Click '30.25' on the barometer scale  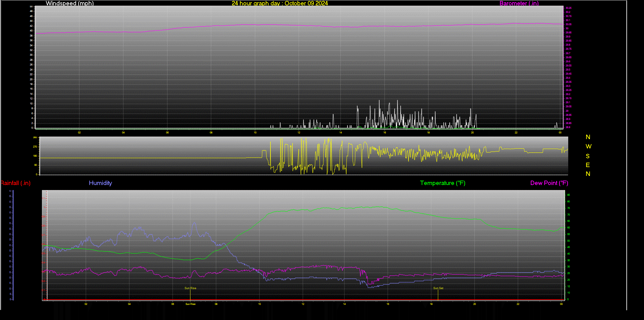[x=569, y=8]
